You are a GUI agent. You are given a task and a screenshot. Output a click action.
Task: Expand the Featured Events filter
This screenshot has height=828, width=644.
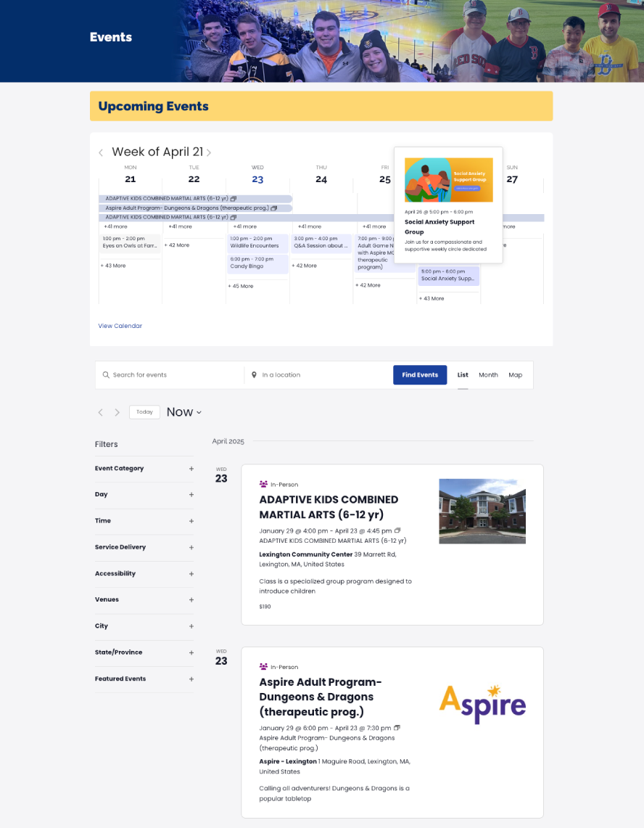point(191,679)
